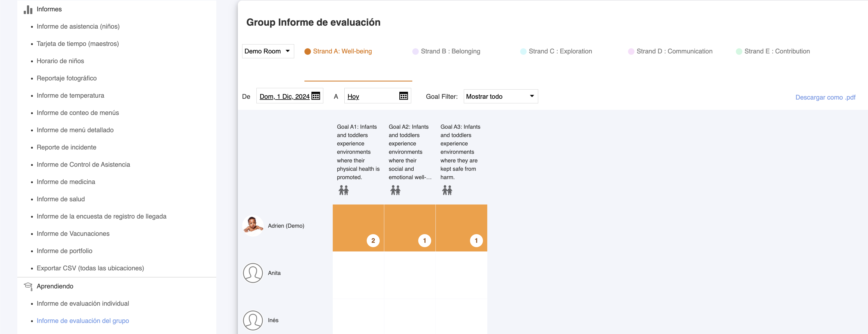Open Informe de Vacunaciones report
Image resolution: width=868 pixels, height=334 pixels.
click(x=73, y=234)
